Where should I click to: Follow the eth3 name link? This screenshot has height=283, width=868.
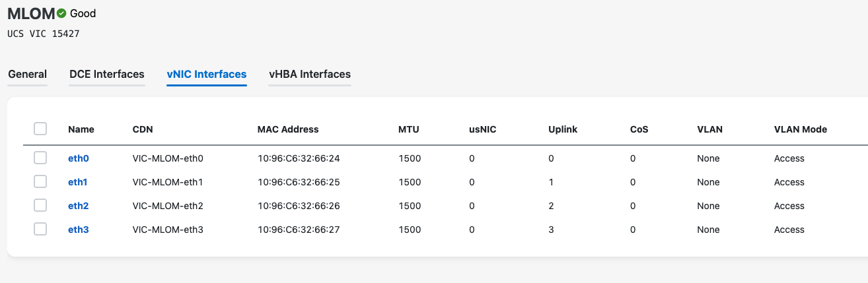[78, 230]
